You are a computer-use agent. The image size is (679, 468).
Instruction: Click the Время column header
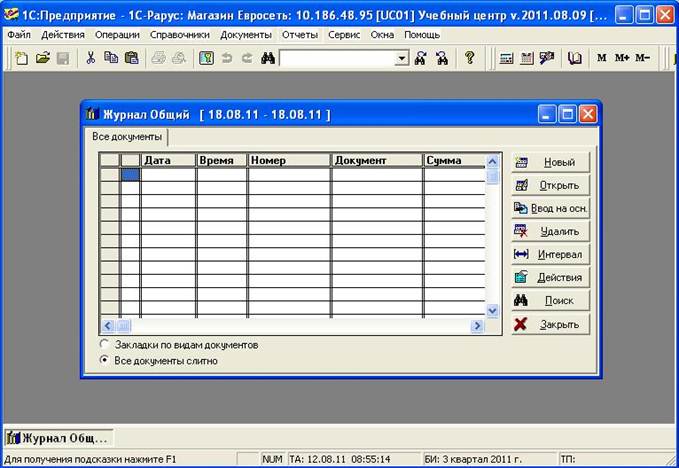click(x=222, y=160)
